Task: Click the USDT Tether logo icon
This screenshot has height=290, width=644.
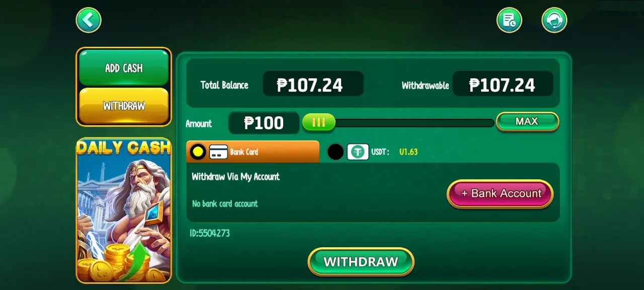Action: 358,152
